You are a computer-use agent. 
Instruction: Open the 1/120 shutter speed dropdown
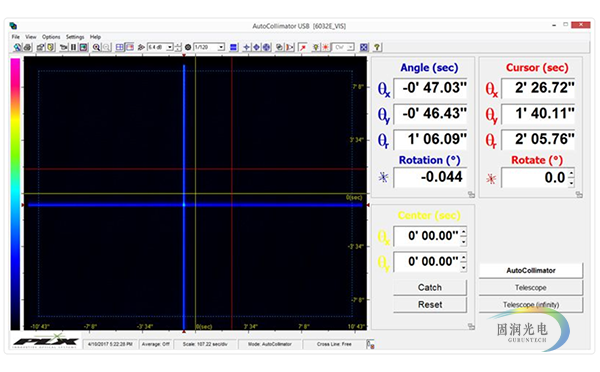221,47
